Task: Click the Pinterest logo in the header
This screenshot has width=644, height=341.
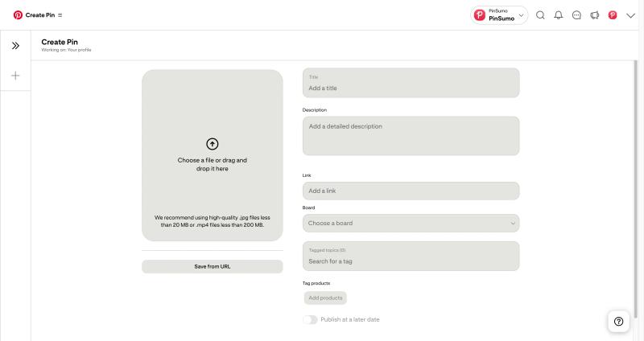Action: (18, 15)
